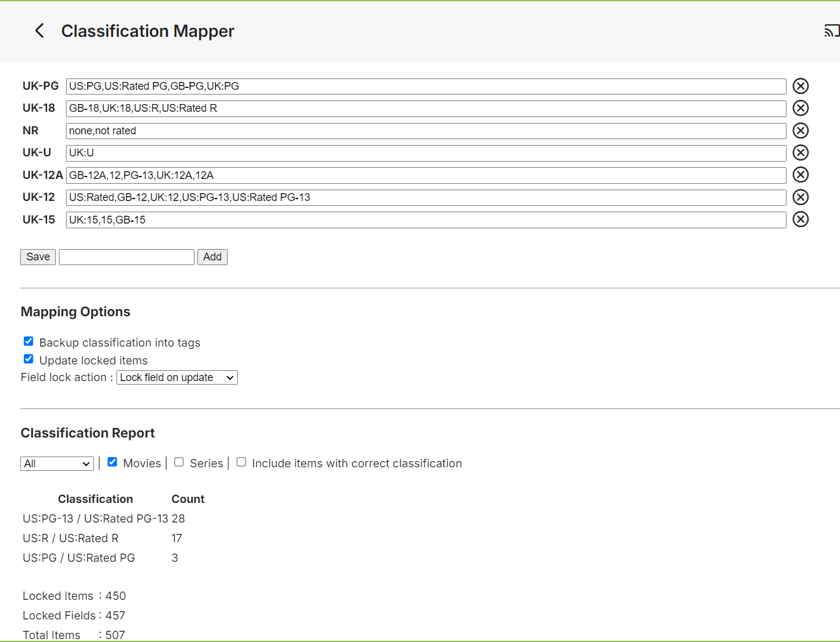Remove the NR mapping entry
The width and height of the screenshot is (840, 642).
point(800,130)
